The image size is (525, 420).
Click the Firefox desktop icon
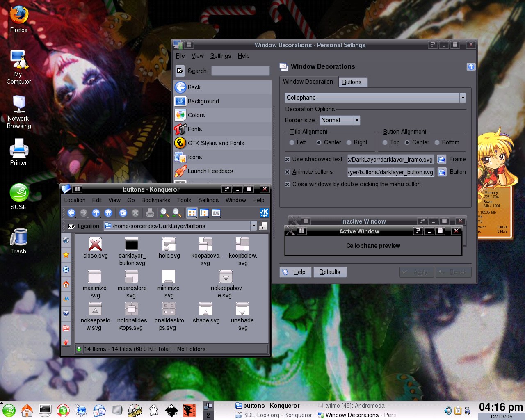coord(19,20)
